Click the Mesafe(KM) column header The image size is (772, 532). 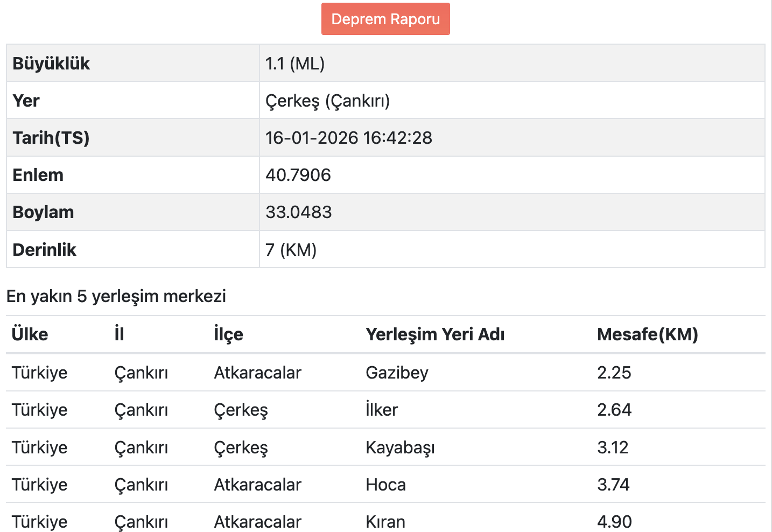648,334
